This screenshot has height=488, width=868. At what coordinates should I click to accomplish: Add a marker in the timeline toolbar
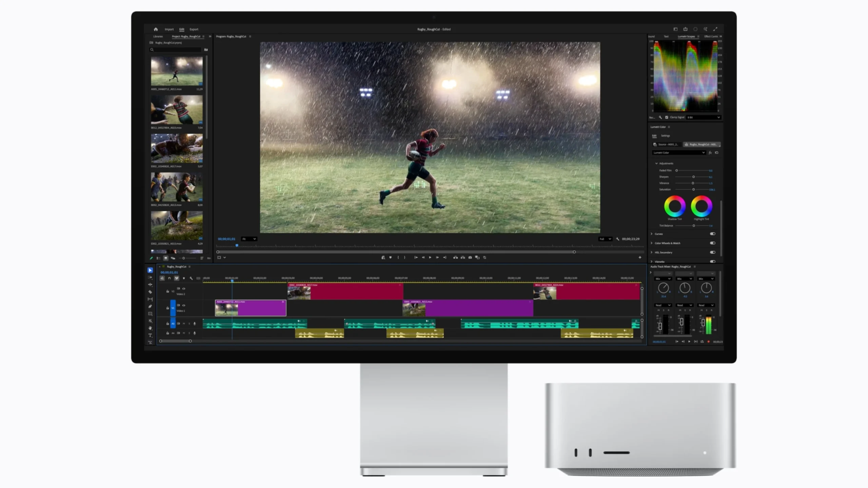184,278
